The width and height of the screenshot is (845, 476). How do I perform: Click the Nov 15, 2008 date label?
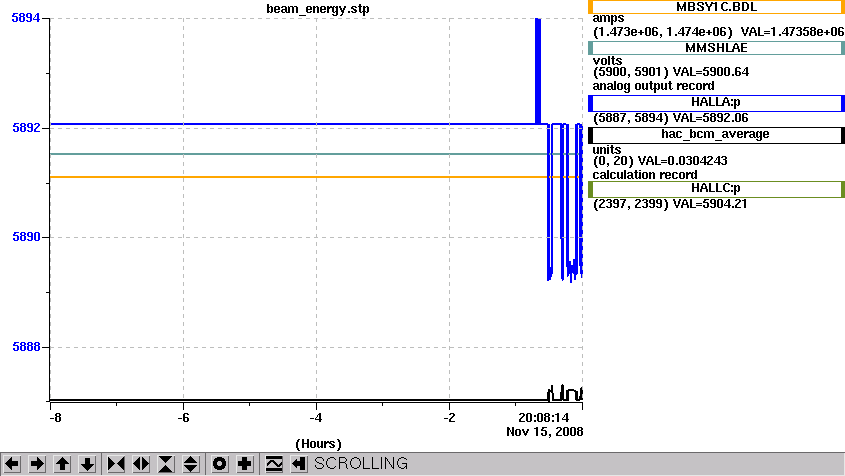pos(545,432)
